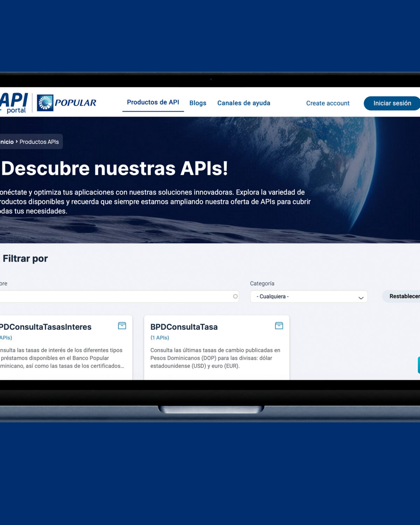Click the Categoría label

pyautogui.click(x=262, y=283)
